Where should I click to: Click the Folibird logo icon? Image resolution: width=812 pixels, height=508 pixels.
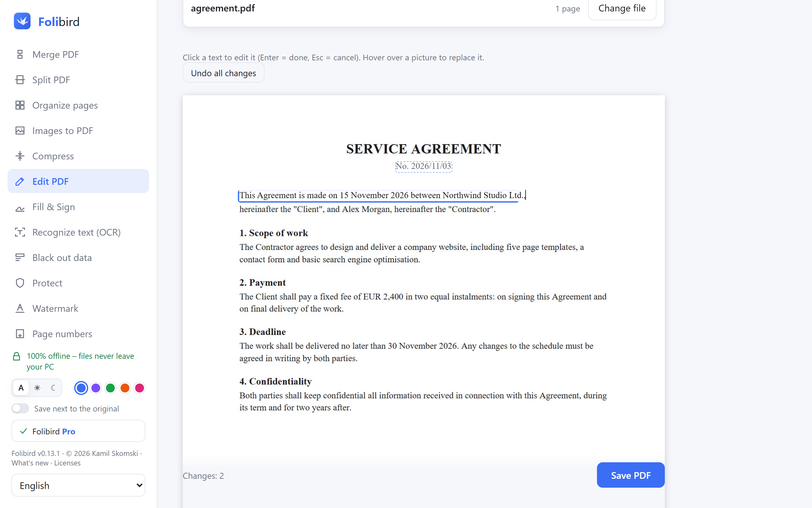(x=22, y=21)
